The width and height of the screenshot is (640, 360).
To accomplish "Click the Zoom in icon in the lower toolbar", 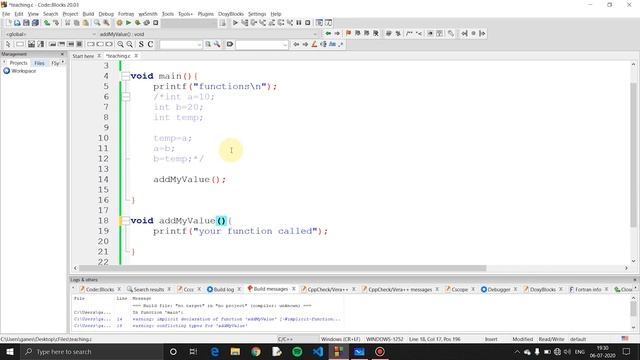I will coord(120,44).
